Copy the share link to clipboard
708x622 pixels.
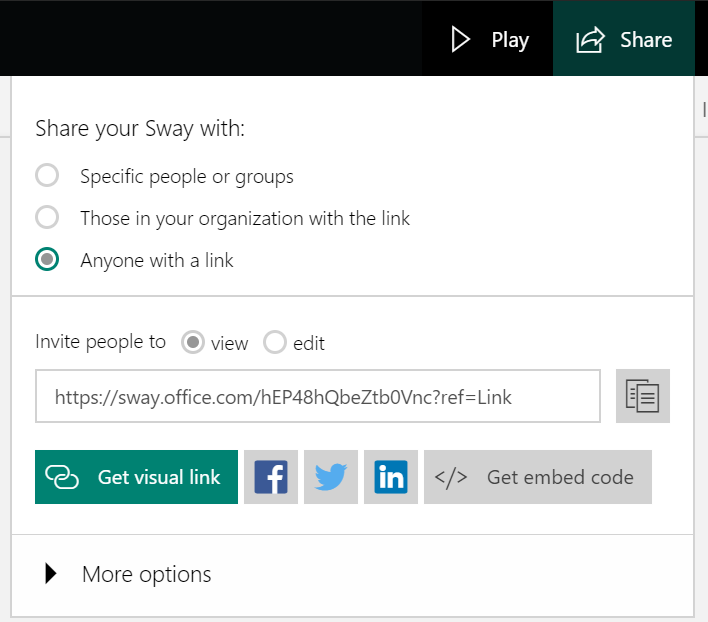click(643, 396)
